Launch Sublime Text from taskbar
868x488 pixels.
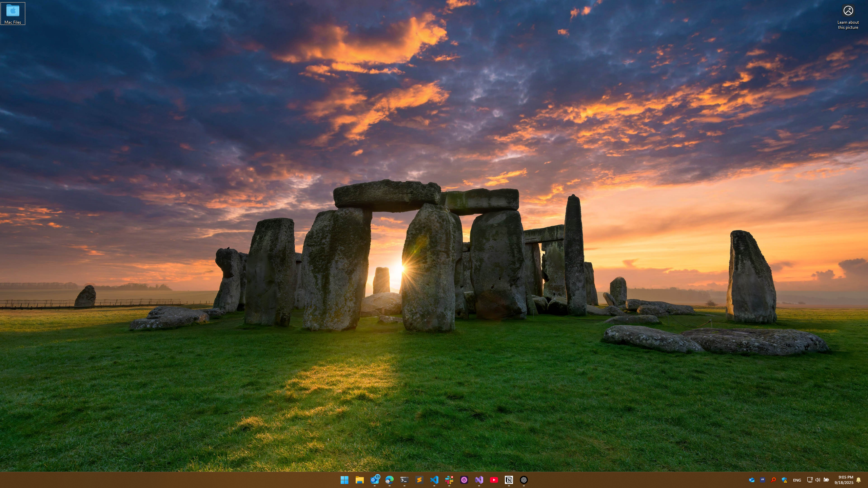point(419,480)
